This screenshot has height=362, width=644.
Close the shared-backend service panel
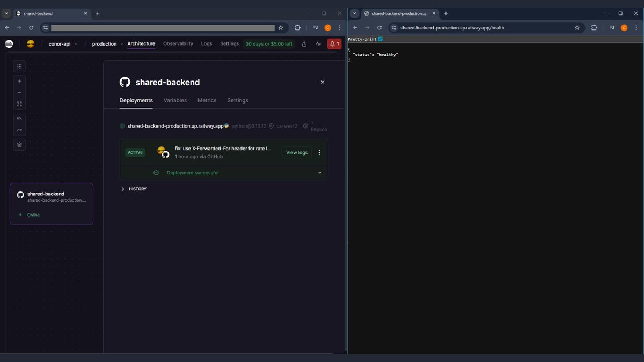tap(323, 82)
